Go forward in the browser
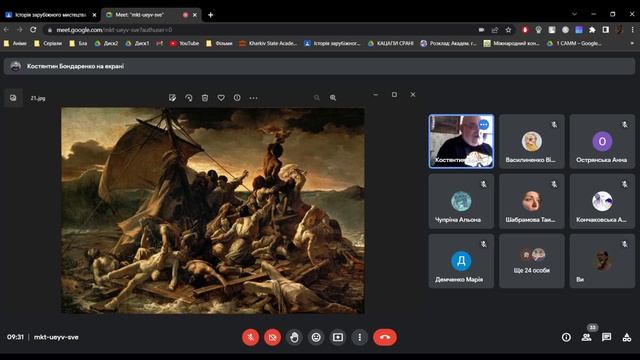 point(20,30)
